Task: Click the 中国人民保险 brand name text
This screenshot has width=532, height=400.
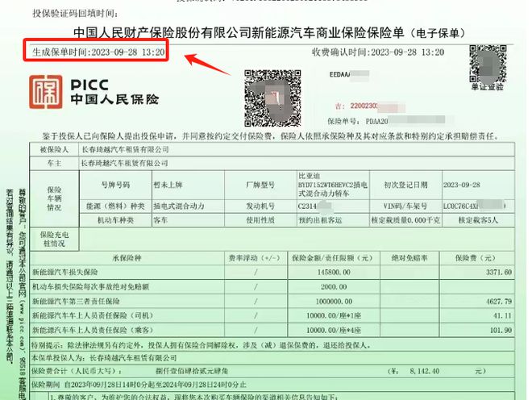Action: tap(114, 99)
